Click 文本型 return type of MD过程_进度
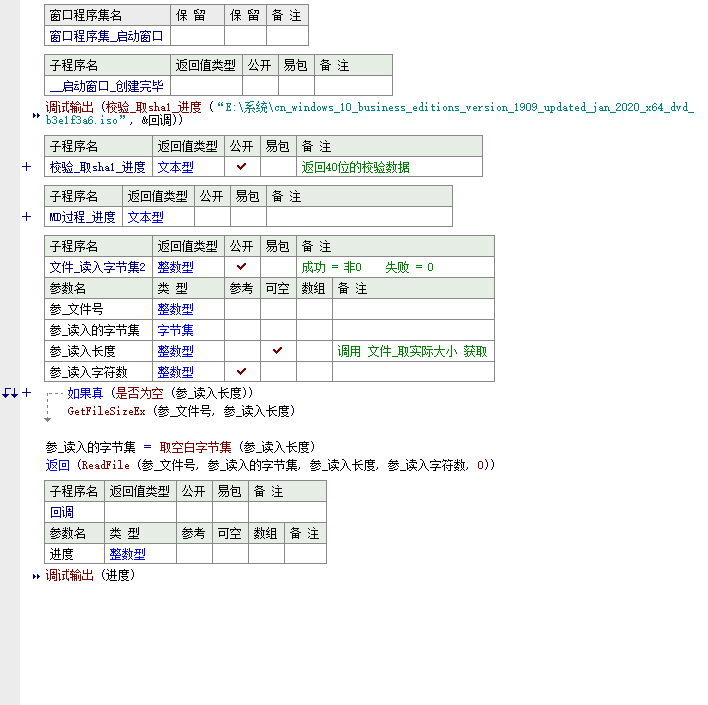 (145, 217)
